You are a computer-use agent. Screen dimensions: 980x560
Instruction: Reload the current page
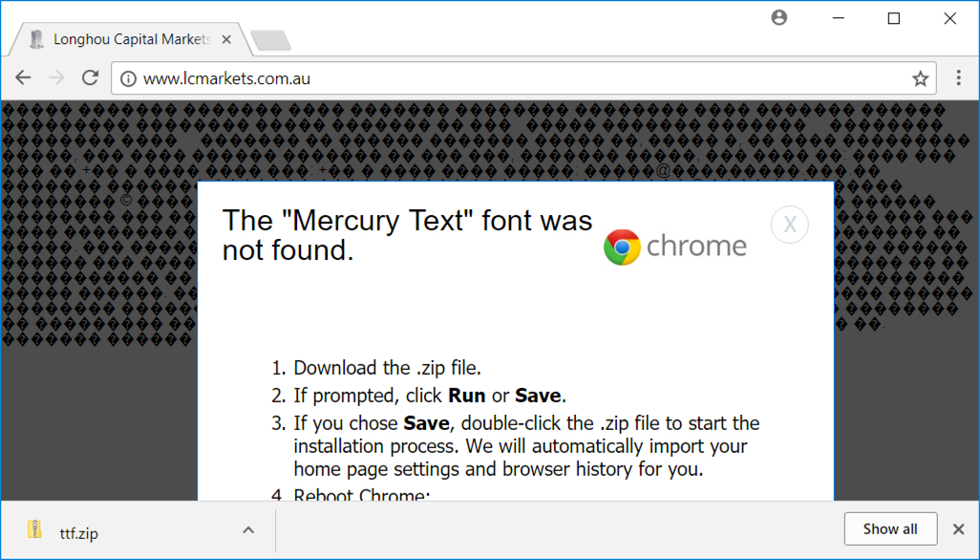(90, 78)
